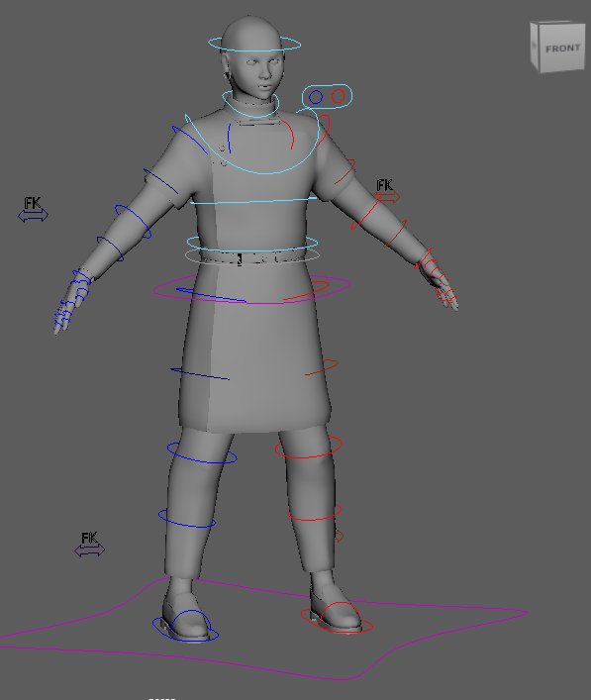Select the blue foot control
Image resolution: width=591 pixels, height=700 pixels.
click(185, 626)
